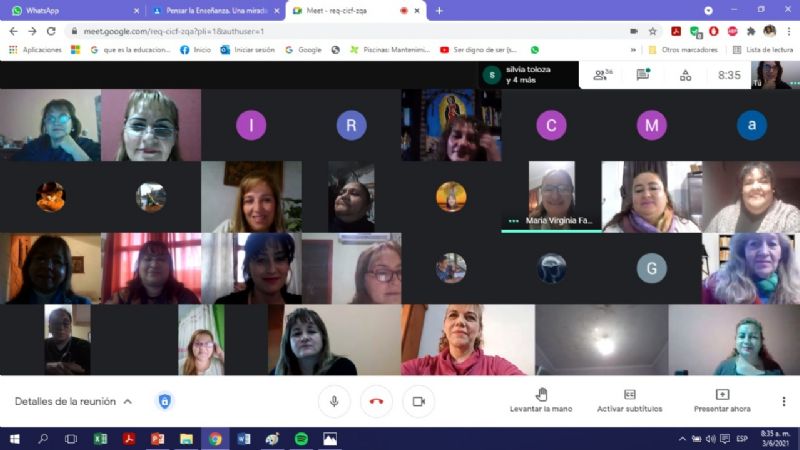Open Lista de lectura
The image size is (800, 450).
[763, 49]
